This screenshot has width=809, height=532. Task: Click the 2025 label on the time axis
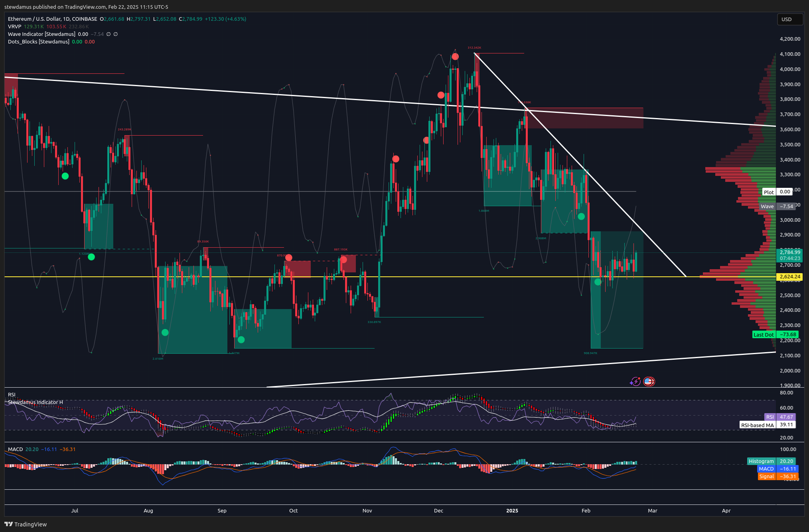(x=512, y=510)
